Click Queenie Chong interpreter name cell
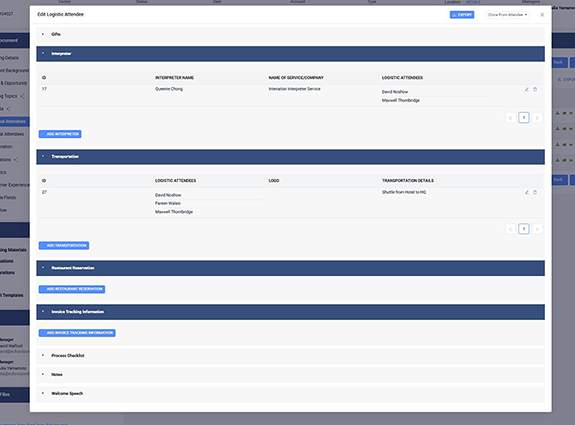 169,89
